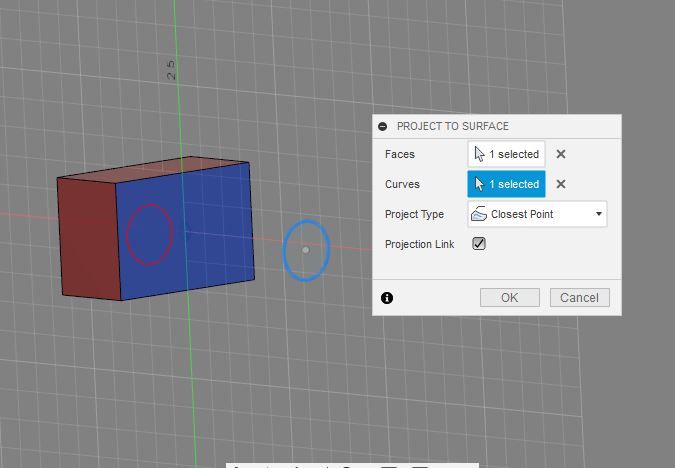Activate the highlighted Curves selection field

pyautogui.click(x=506, y=184)
